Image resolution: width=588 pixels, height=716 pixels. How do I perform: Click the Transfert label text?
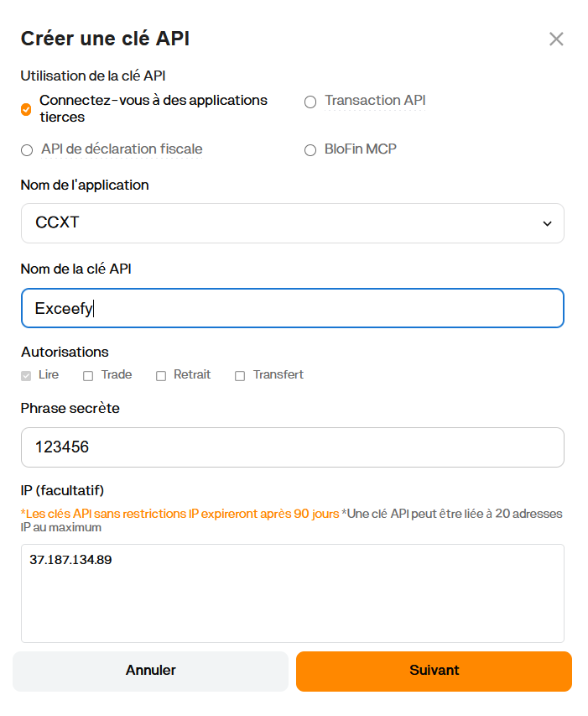click(x=278, y=375)
